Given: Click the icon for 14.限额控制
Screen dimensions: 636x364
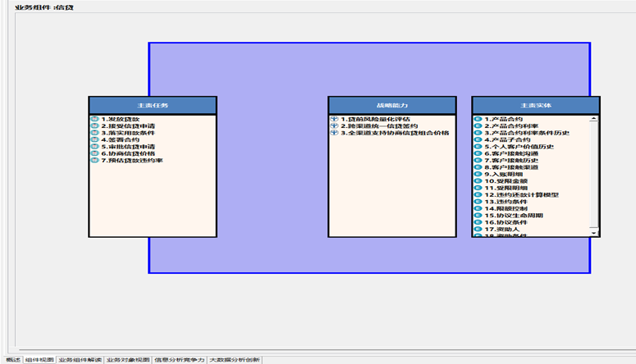Looking at the screenshot, I should [x=478, y=208].
